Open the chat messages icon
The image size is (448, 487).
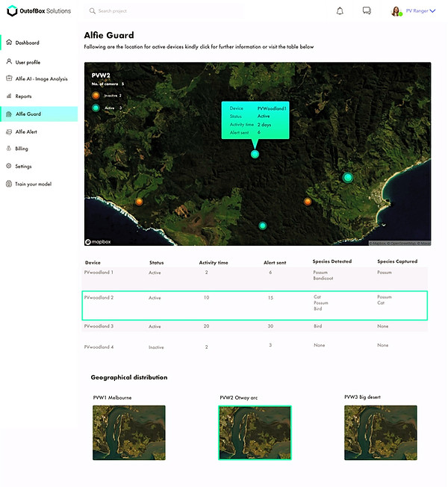coord(367,11)
